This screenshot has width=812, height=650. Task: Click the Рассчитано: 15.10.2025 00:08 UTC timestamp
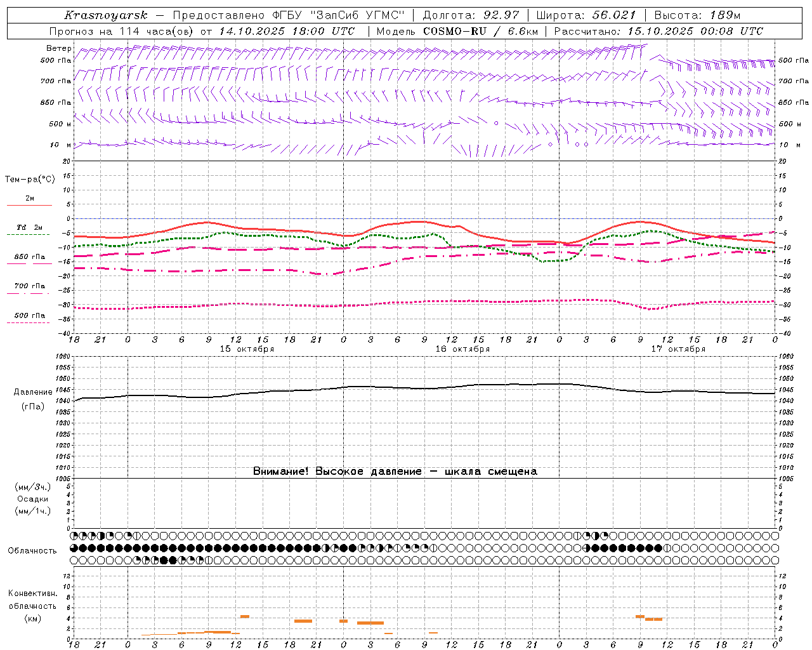[x=658, y=31]
